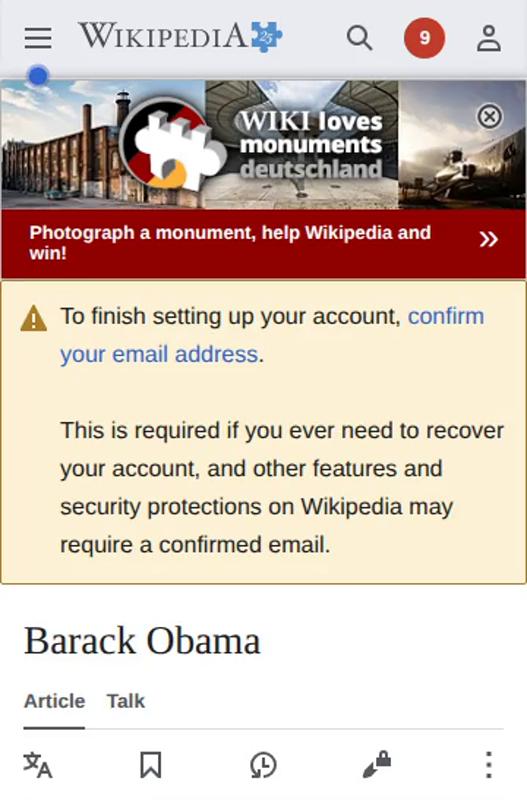Add article to watchlist via bookmark icon
Screen dimensions: 527x800
[151, 764]
